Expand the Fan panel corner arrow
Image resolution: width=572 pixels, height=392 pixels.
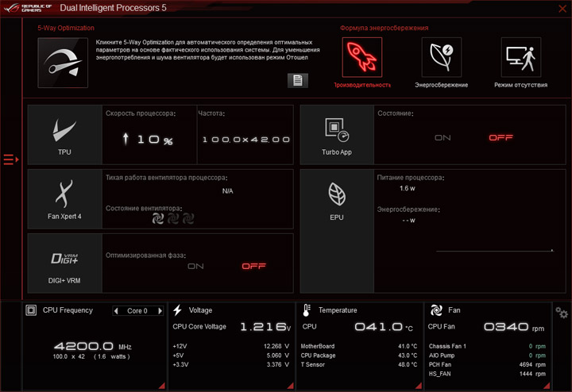point(547,386)
